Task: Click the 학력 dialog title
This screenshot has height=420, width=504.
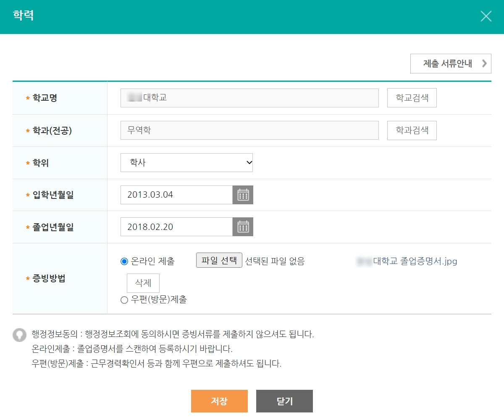Action: (24, 16)
